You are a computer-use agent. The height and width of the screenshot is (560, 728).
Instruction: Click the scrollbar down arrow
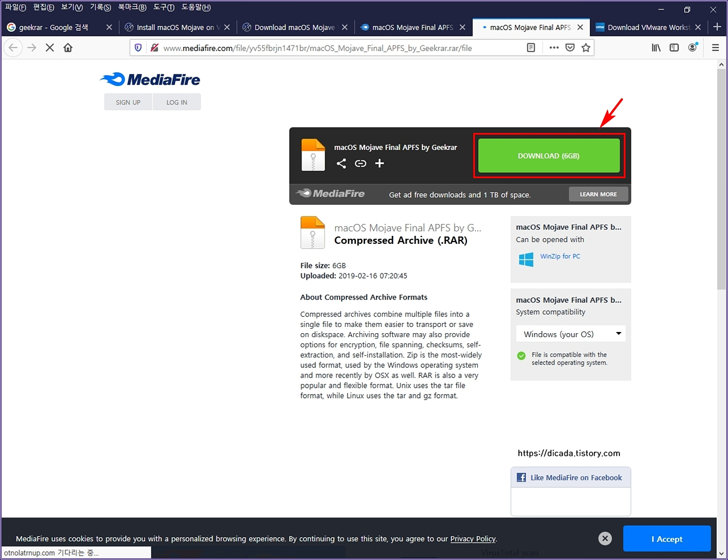[722, 553]
